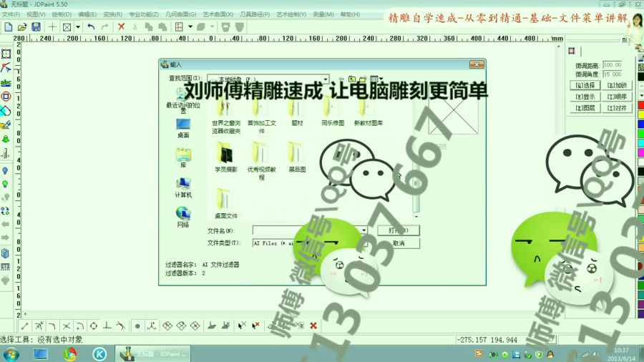
Task: Click the 顺序 button in right panel
Action: click(x=617, y=97)
